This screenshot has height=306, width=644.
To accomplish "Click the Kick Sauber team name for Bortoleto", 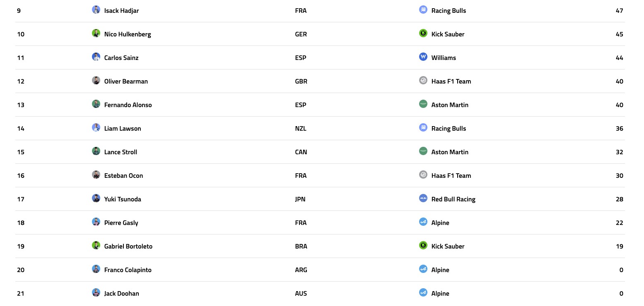I will pyautogui.click(x=448, y=246).
